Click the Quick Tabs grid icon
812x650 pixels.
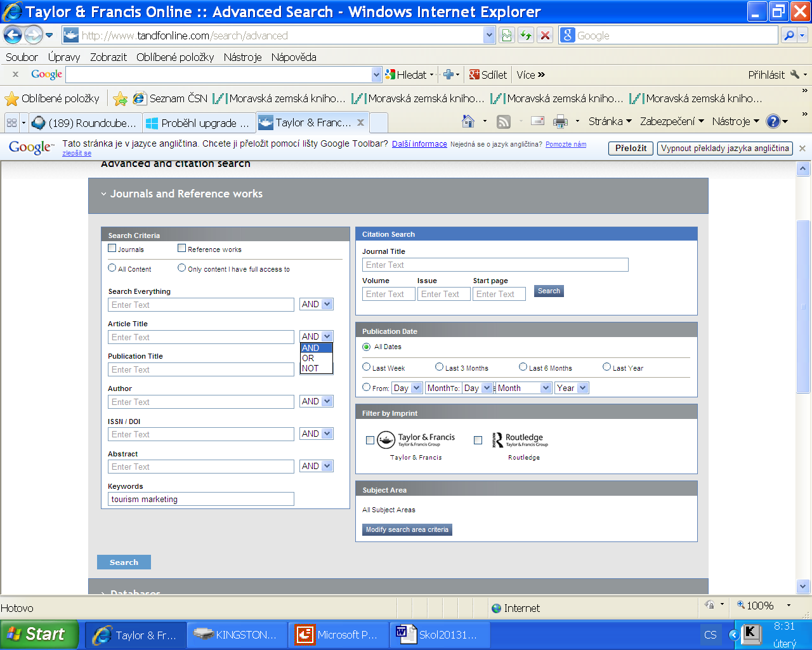pyautogui.click(x=11, y=123)
